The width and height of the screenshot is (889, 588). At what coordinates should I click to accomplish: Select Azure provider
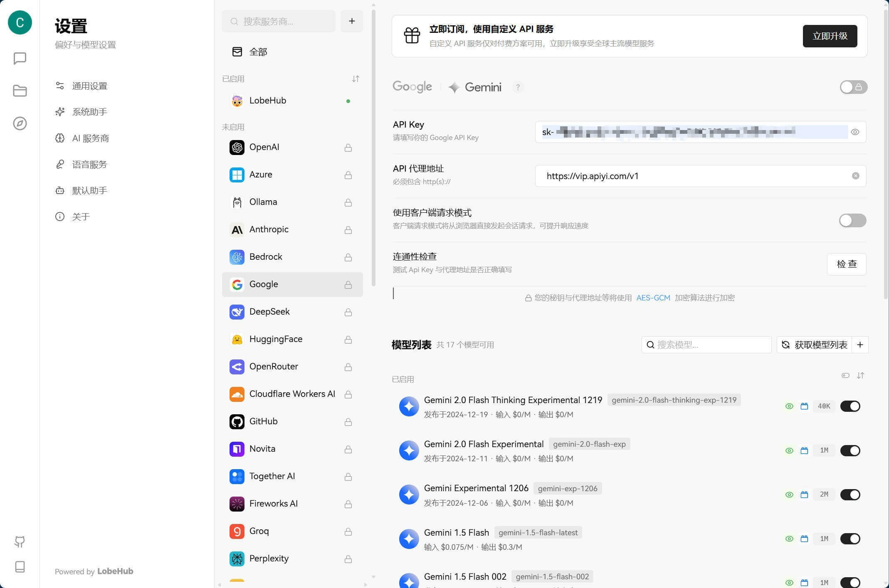pos(292,175)
